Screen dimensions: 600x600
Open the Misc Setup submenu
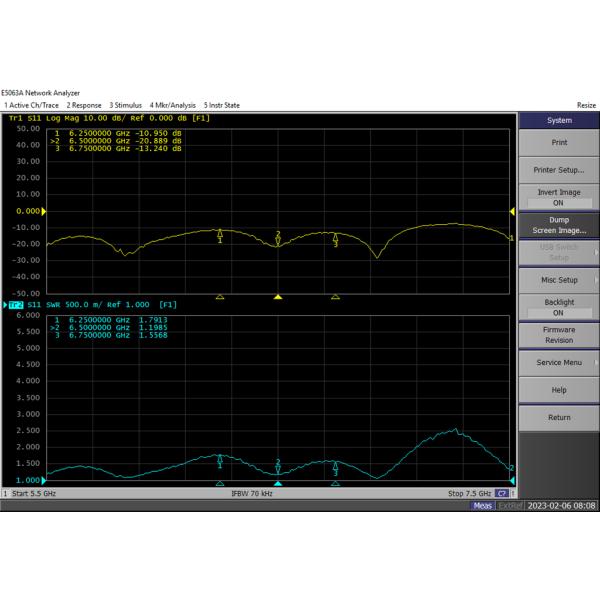tap(558, 280)
